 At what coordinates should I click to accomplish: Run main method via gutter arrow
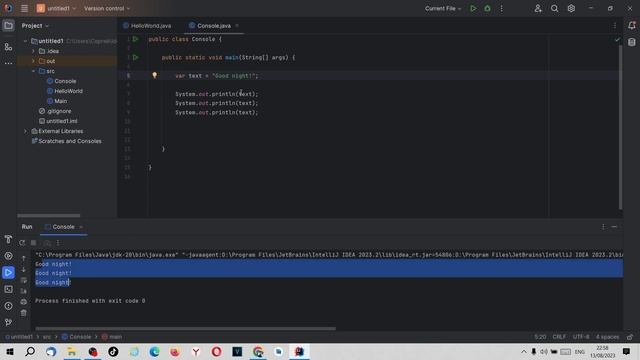click(136, 58)
